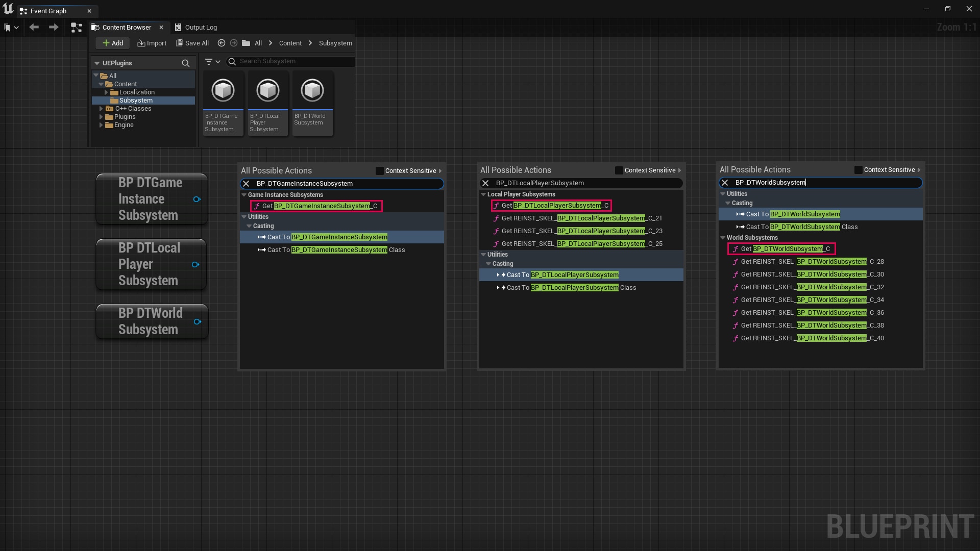980x551 pixels.
Task: Click the Add button in Content Browser
Action: (112, 43)
